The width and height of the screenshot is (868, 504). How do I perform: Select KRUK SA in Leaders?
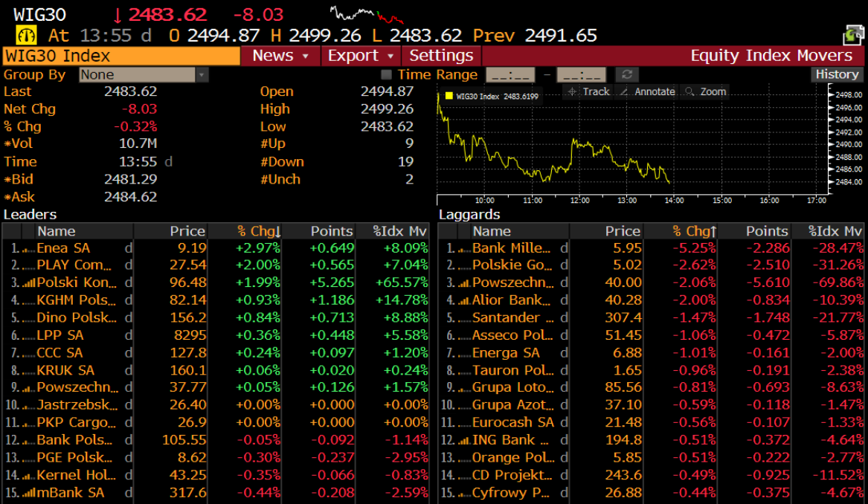65,371
